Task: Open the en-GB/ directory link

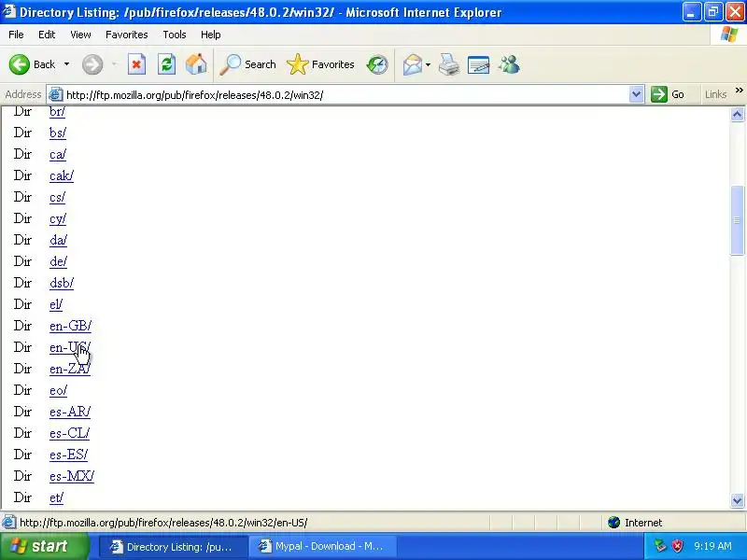Action: [x=71, y=326]
